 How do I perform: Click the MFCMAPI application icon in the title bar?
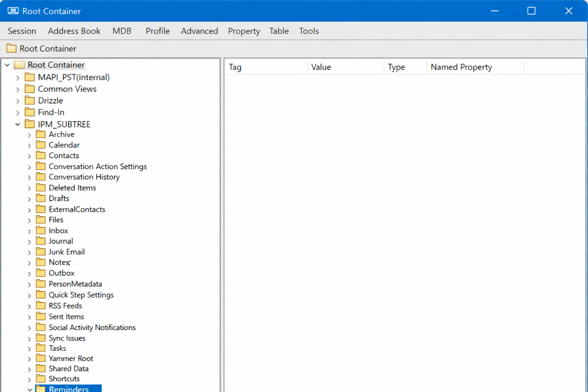click(13, 11)
